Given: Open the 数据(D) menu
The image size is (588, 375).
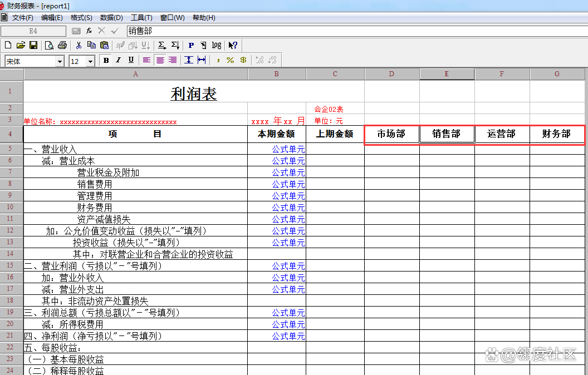Looking at the screenshot, I should tap(111, 17).
